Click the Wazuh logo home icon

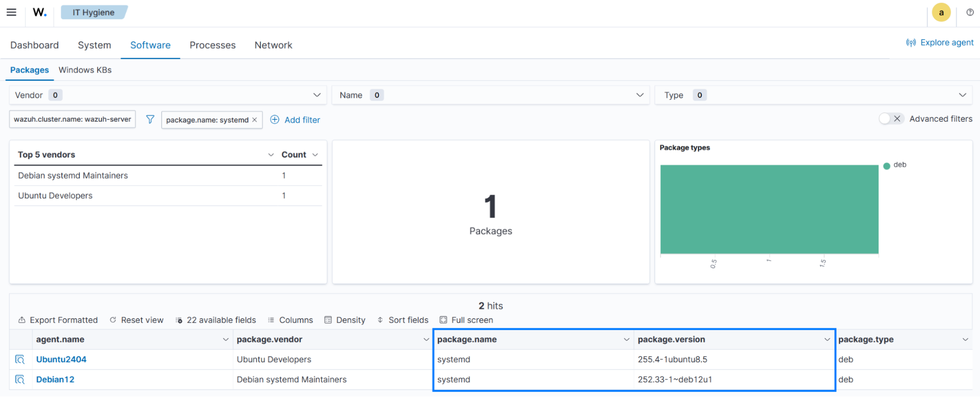(40, 12)
